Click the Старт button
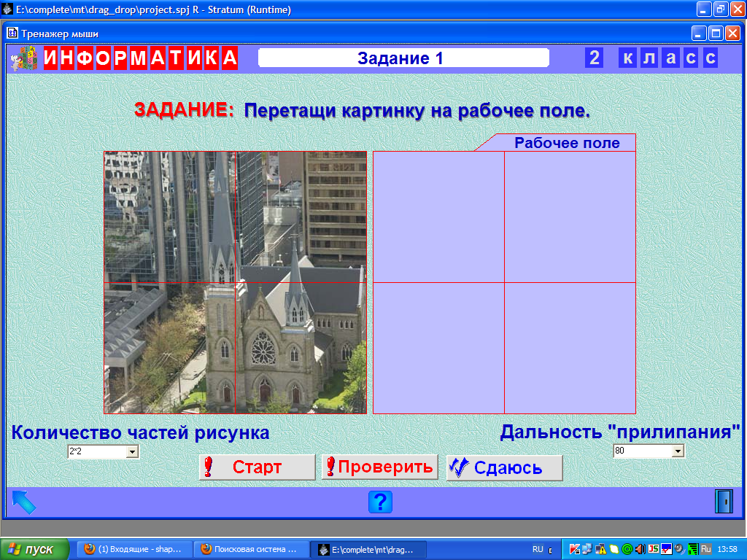This screenshot has width=747, height=560. point(258,467)
